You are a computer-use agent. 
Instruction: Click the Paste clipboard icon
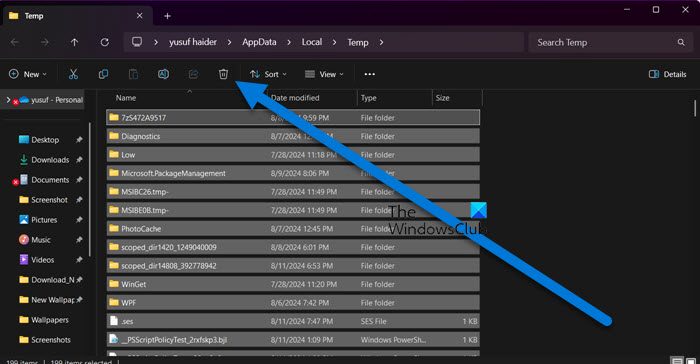pyautogui.click(x=133, y=74)
